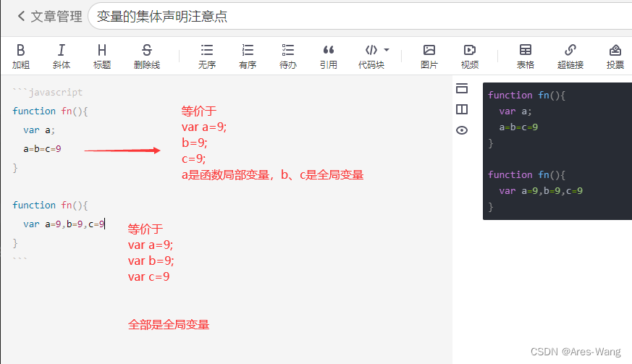This screenshot has width=632, height=364.
Task: Insert ordered list (有序)
Action: tap(248, 56)
